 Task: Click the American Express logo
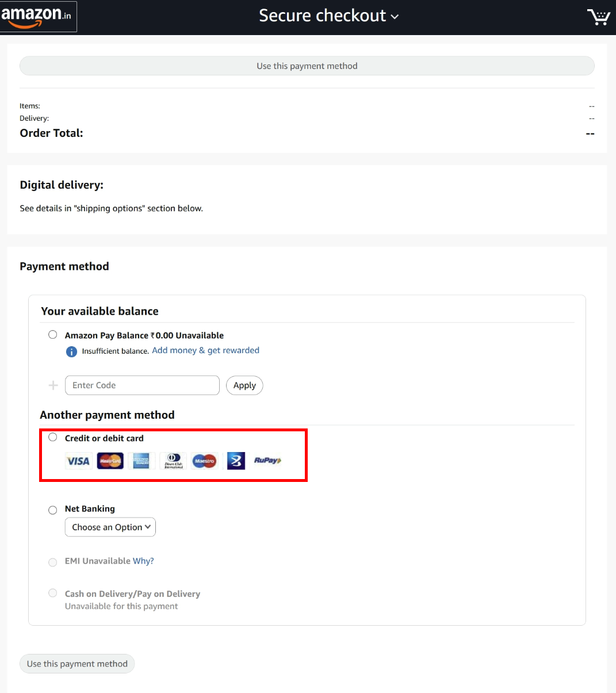click(x=141, y=461)
